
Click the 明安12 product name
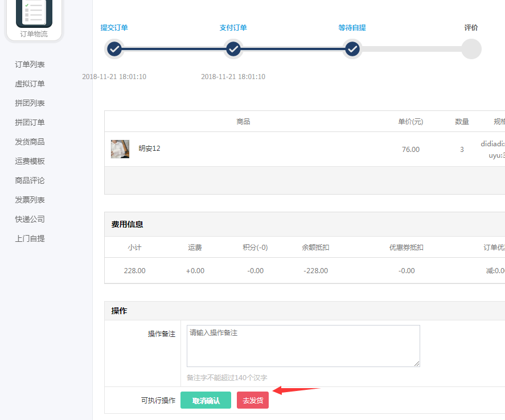pos(149,149)
